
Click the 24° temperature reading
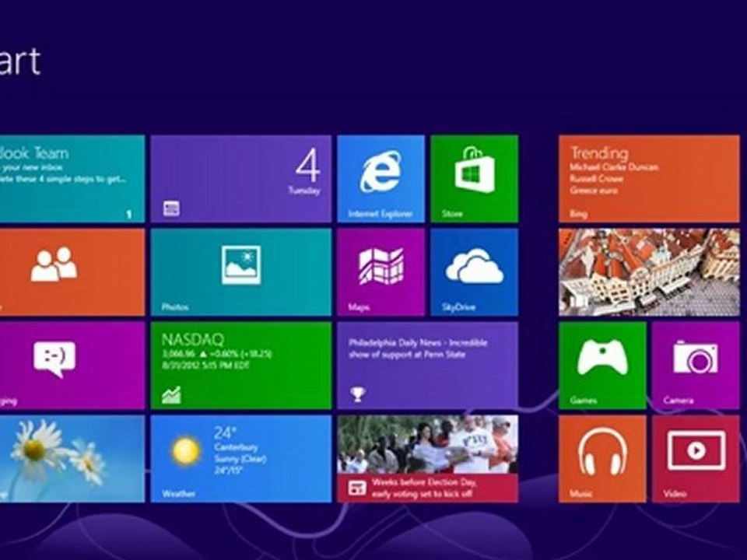coord(225,433)
